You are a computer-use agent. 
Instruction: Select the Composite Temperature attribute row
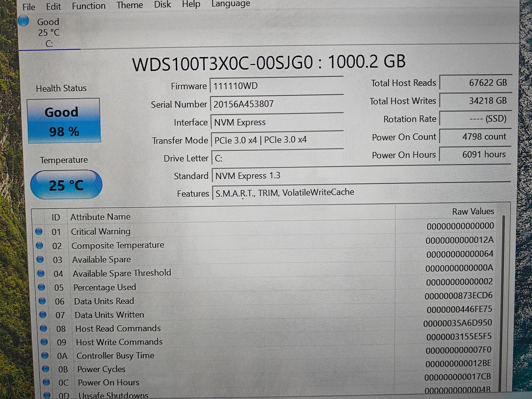coord(265,243)
